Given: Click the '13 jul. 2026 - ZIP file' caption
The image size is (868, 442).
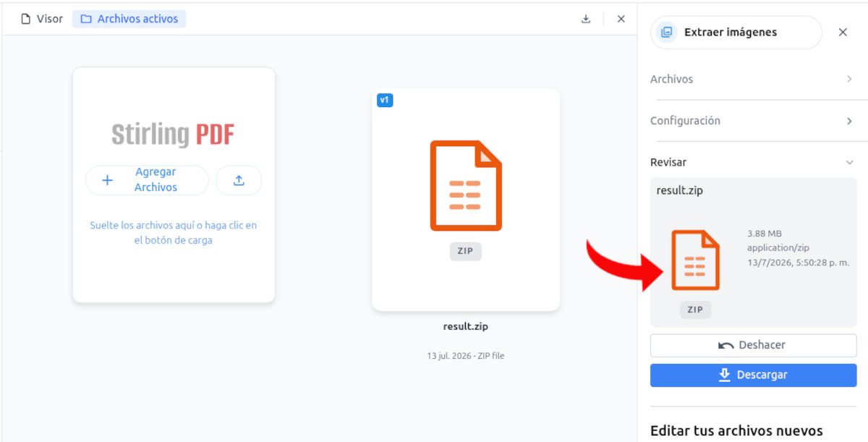Looking at the screenshot, I should point(466,356).
